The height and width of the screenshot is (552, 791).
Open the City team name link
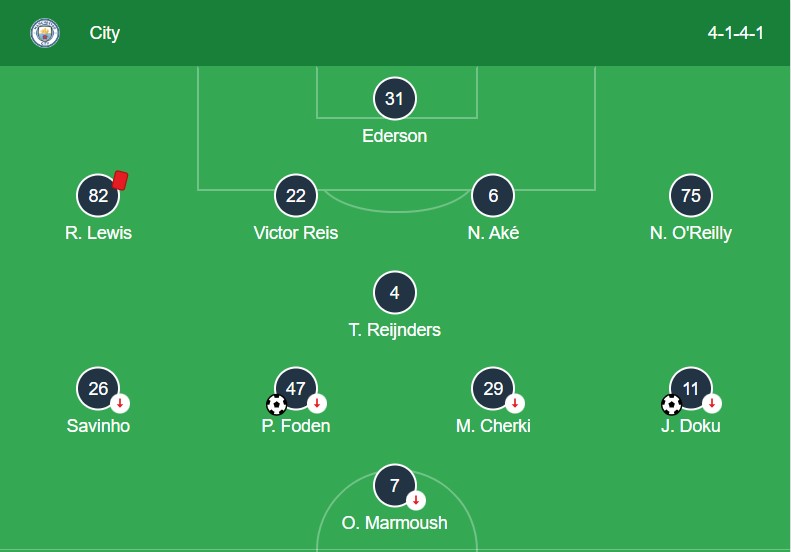click(105, 33)
